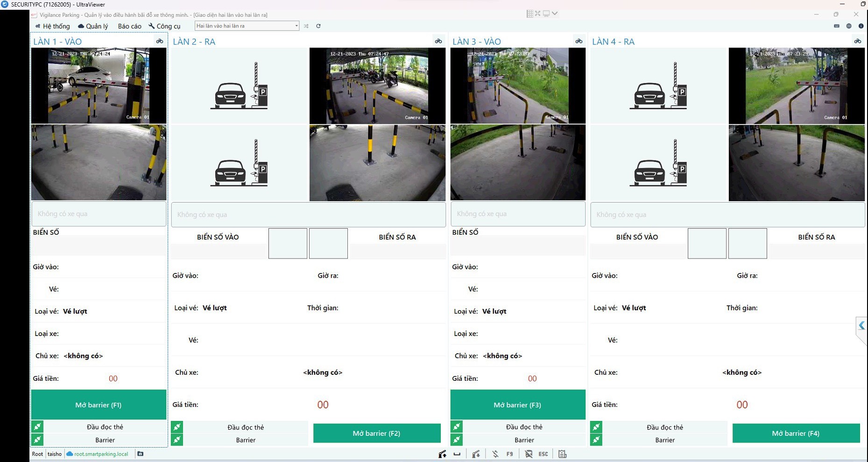Click the receipt clipboard icon in the bottom bar
Viewport: 868px width, 462px height.
point(563,454)
